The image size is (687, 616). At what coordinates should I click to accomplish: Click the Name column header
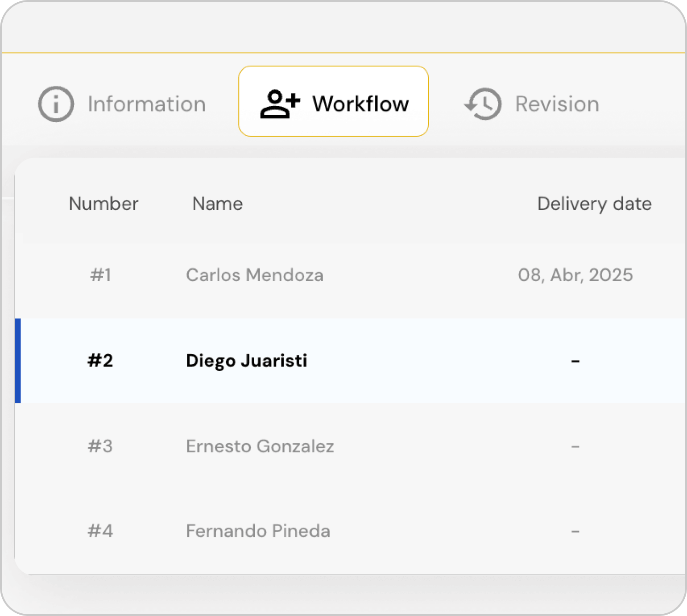click(x=218, y=204)
